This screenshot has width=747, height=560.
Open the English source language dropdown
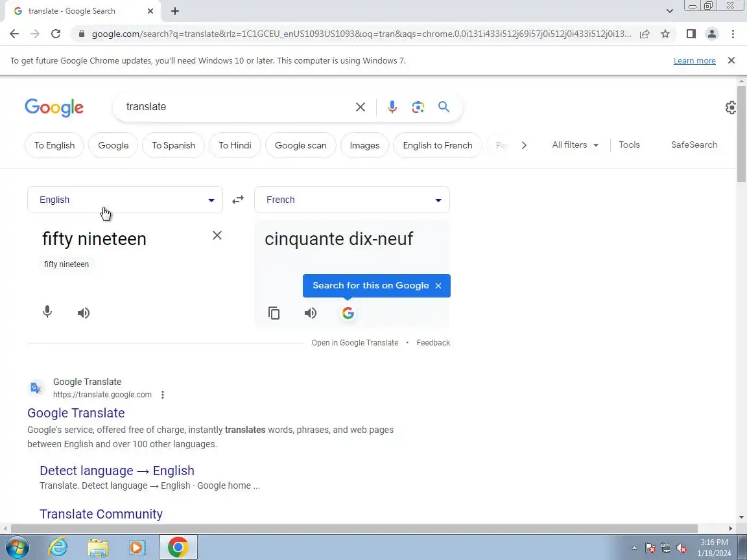point(124,200)
